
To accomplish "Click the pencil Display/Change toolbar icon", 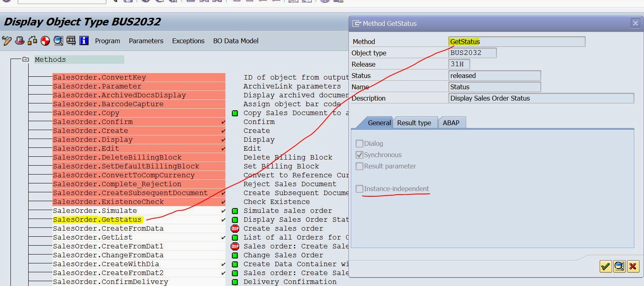I will click(7, 41).
